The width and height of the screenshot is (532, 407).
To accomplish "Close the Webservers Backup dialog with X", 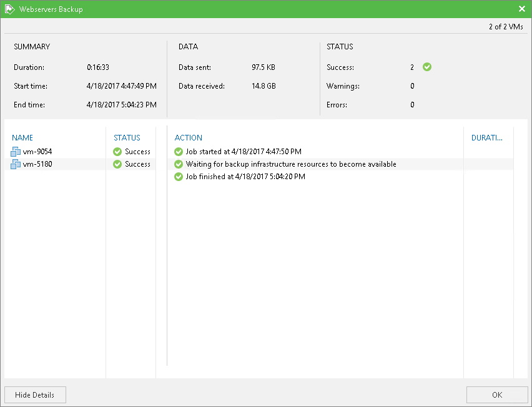I will point(522,9).
